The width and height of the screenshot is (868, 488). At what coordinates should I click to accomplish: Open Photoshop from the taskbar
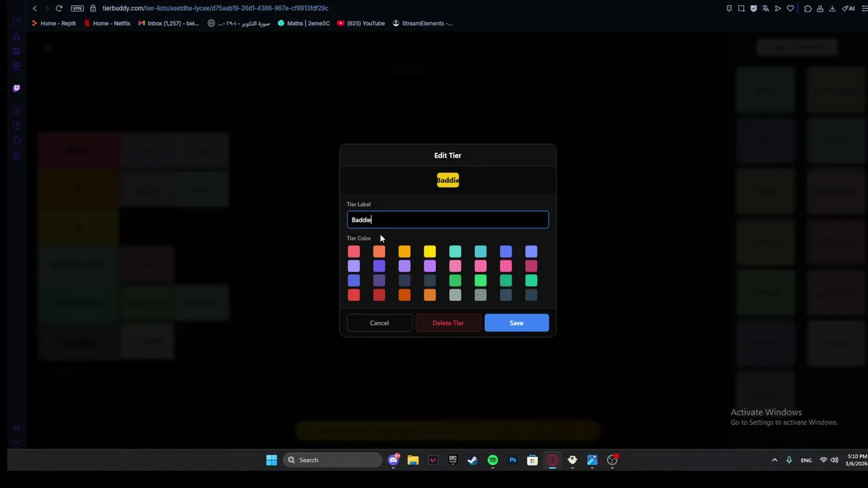coord(512,460)
